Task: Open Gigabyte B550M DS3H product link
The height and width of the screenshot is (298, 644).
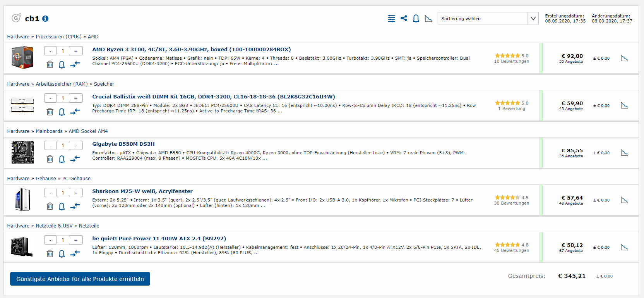Action: (123, 144)
